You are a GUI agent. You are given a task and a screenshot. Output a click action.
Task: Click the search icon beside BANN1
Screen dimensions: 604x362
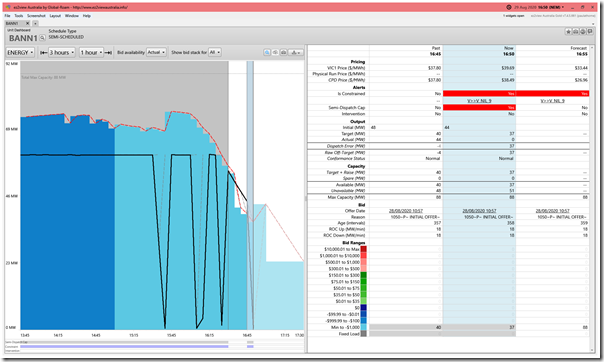point(42,38)
